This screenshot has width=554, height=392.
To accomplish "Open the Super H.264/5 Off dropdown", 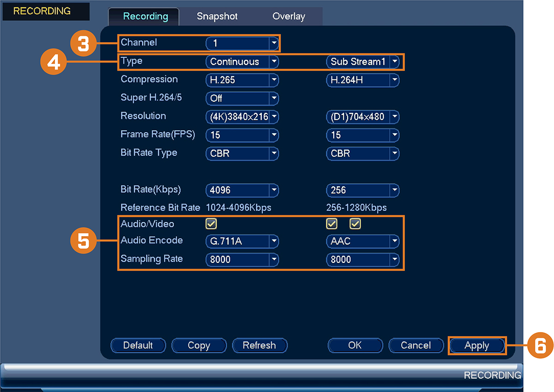I will click(242, 99).
